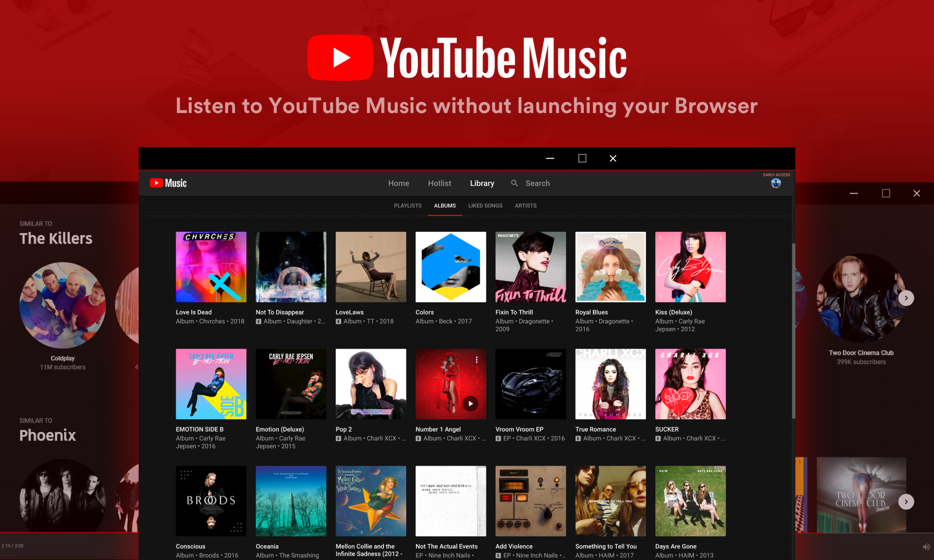Screen dimensions: 934x560
Task: Open Not The Actual Events cover
Action: pos(451,501)
